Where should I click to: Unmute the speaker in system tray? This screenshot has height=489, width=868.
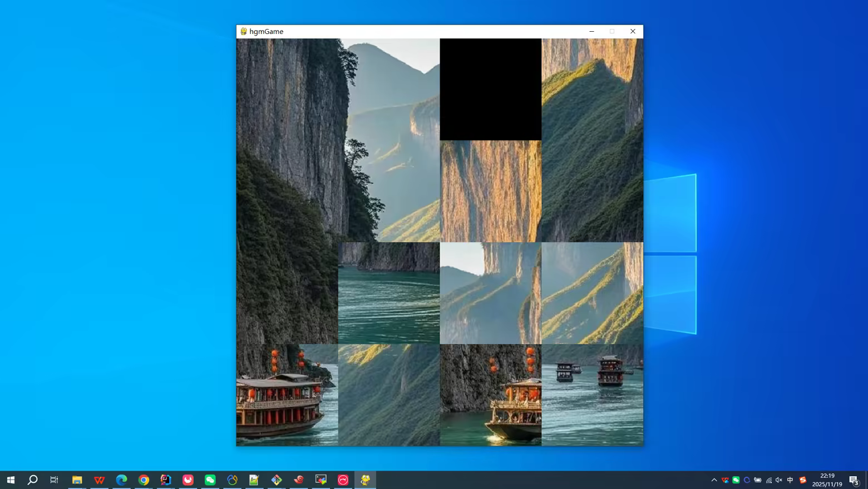click(x=779, y=480)
